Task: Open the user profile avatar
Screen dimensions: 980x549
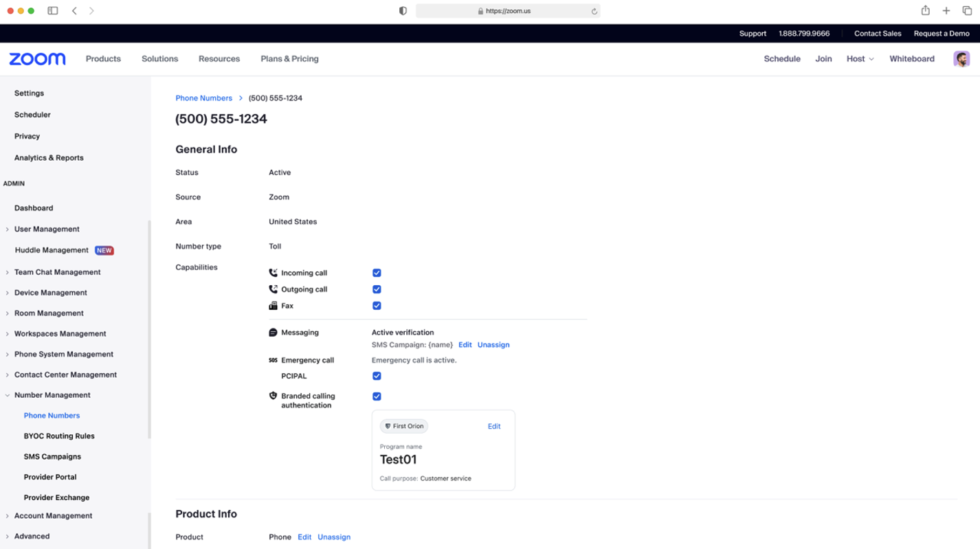Action: click(961, 59)
